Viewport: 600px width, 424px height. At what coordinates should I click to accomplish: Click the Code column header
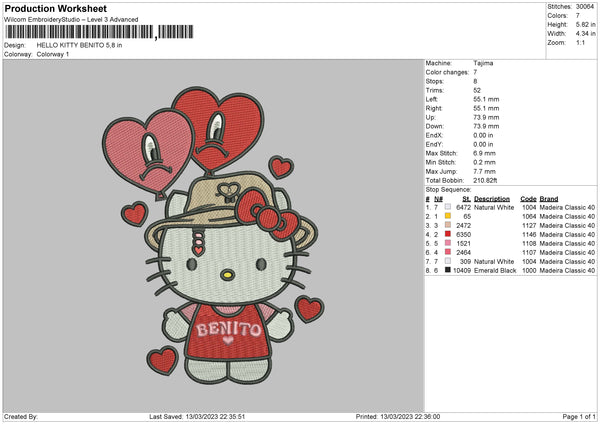click(x=528, y=198)
